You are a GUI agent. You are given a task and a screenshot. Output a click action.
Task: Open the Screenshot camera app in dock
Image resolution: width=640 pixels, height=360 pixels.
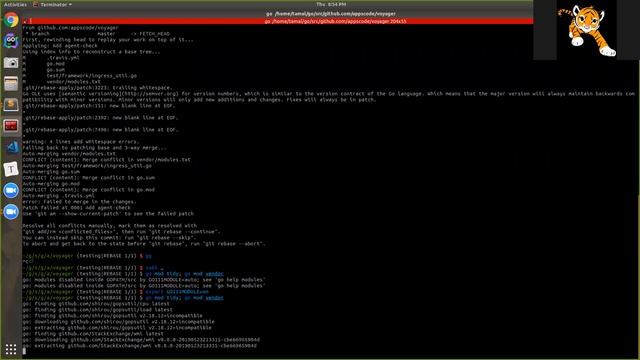tap(11, 62)
